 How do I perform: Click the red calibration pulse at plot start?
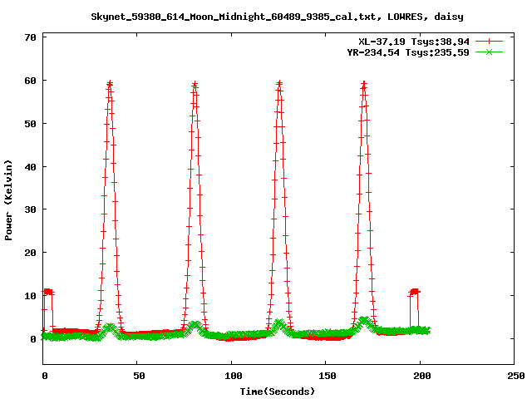(x=48, y=292)
